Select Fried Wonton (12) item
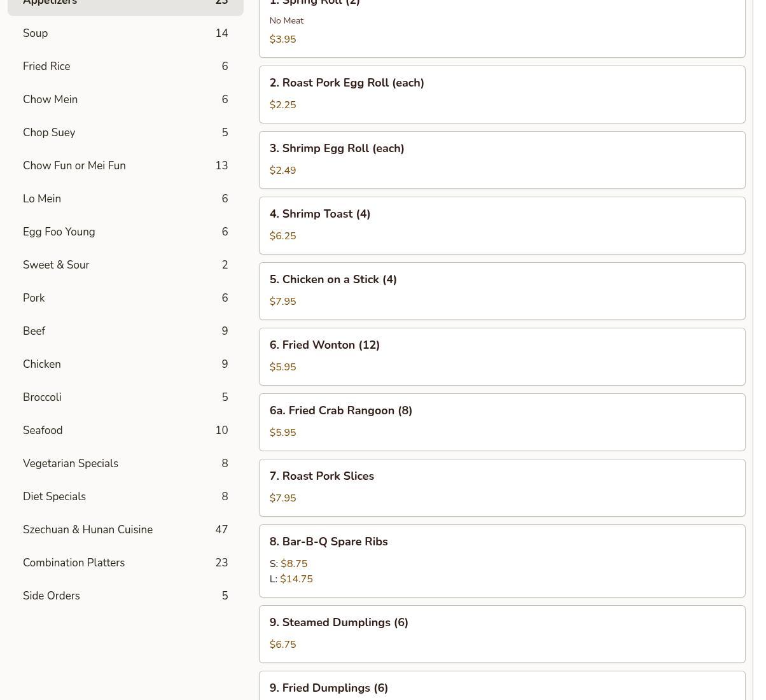The image size is (766, 700). tap(502, 356)
